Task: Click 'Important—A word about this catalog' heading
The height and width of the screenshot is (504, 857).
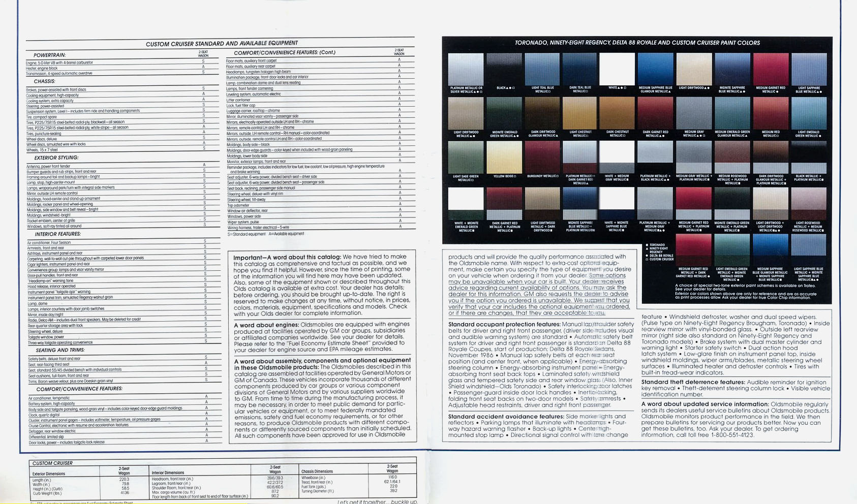Action: point(287,257)
